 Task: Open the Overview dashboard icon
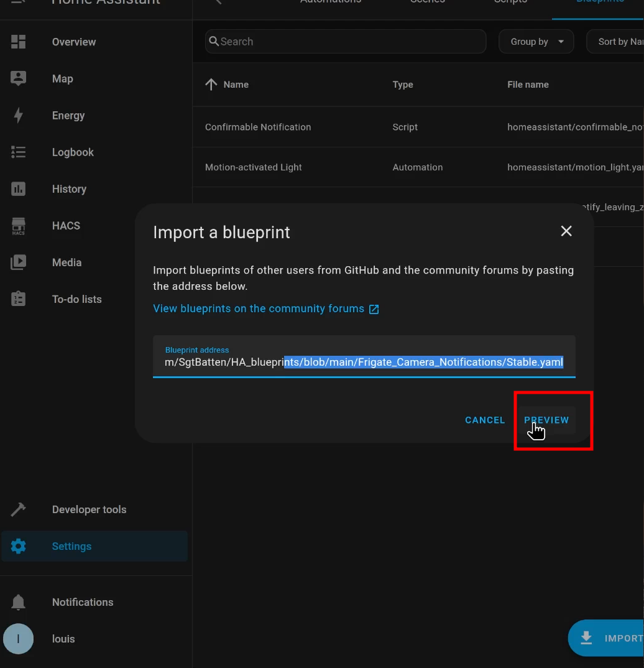[x=18, y=42]
